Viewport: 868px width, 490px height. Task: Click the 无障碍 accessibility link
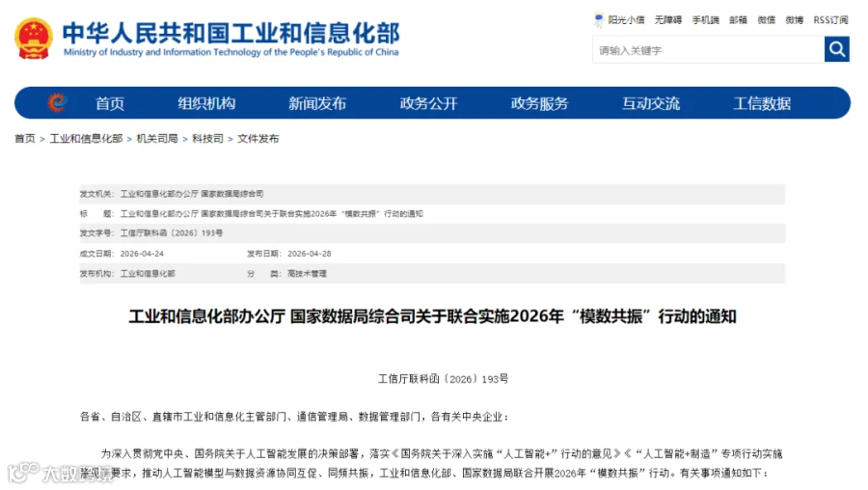tap(668, 20)
